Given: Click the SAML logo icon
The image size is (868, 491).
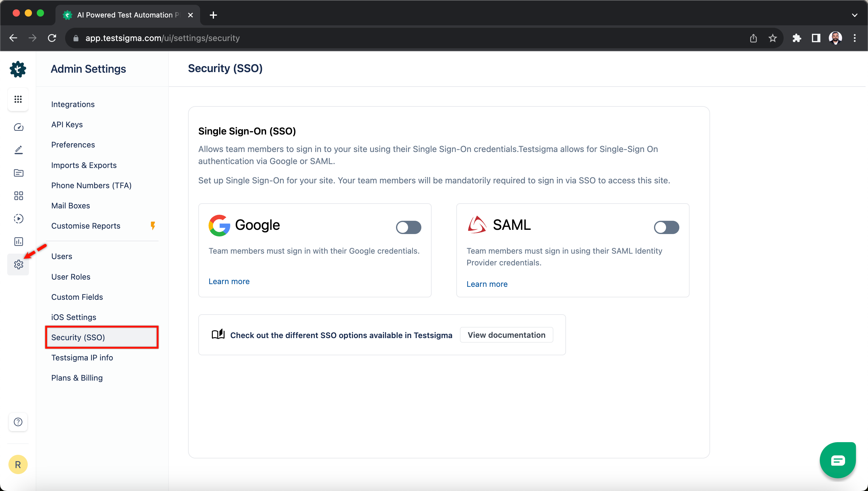Looking at the screenshot, I should 477,225.
